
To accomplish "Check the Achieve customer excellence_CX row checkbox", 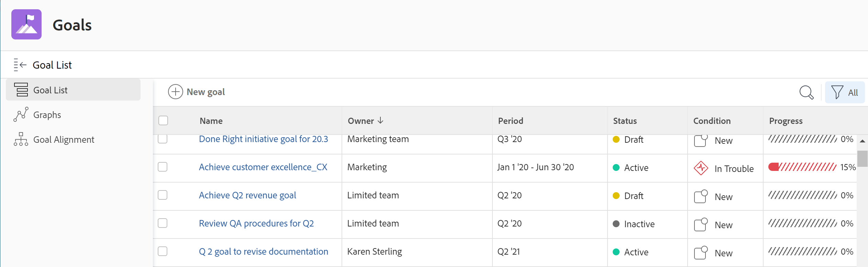I will tap(163, 167).
